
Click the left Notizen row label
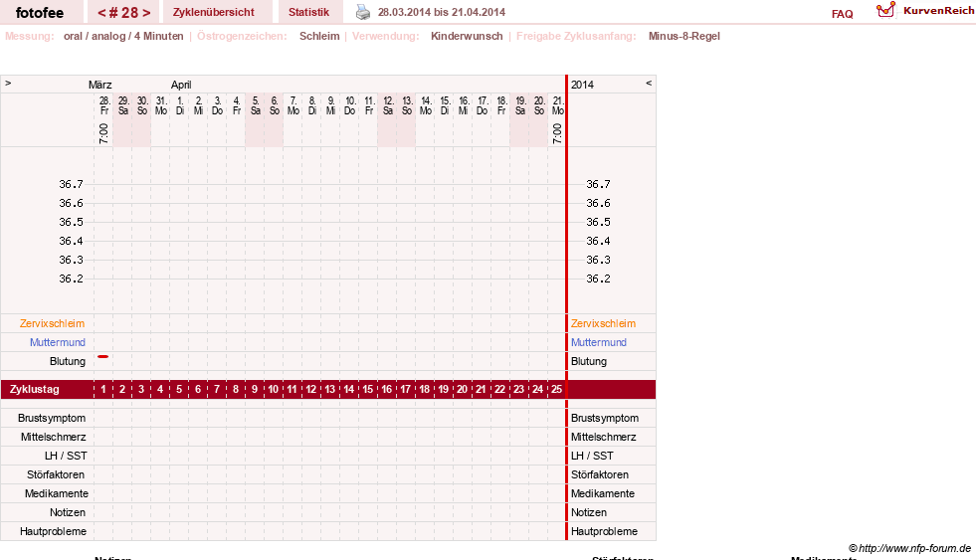click(x=68, y=512)
